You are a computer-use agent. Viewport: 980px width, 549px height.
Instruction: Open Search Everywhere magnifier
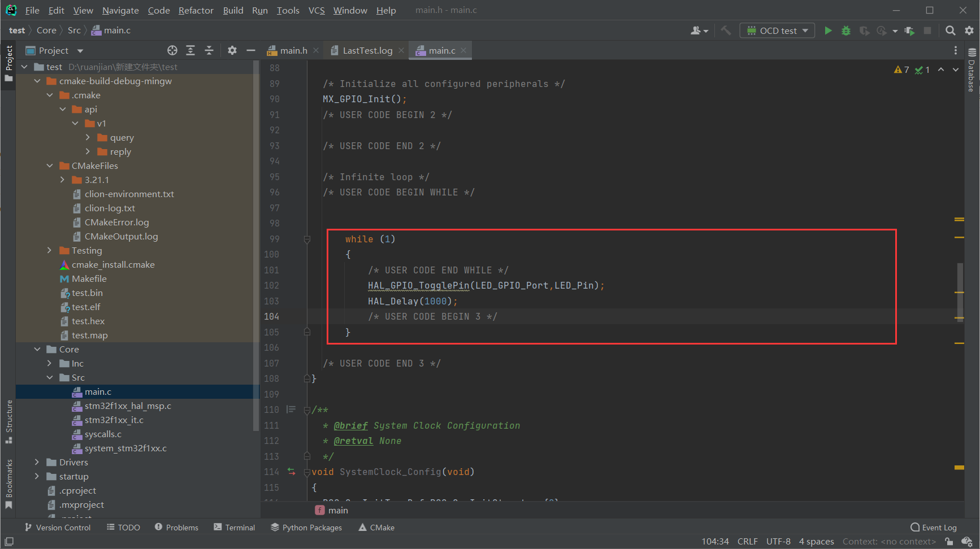tap(951, 30)
